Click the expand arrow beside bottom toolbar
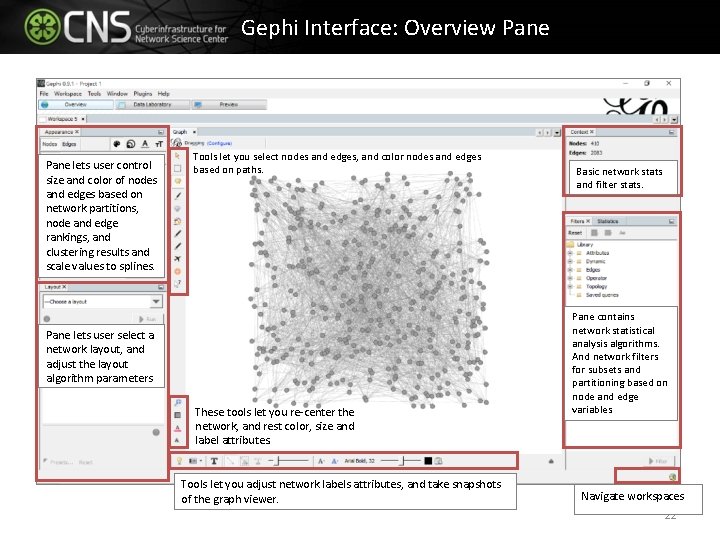This screenshot has width=720, height=540. [551, 461]
